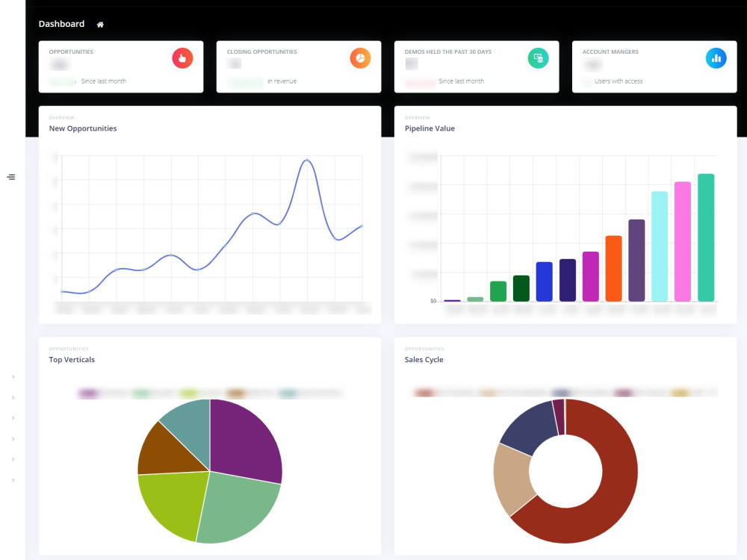Screen dimensions: 747x560
Task: Click the bright blue bar in Pipeline Value
Action: coord(545,281)
